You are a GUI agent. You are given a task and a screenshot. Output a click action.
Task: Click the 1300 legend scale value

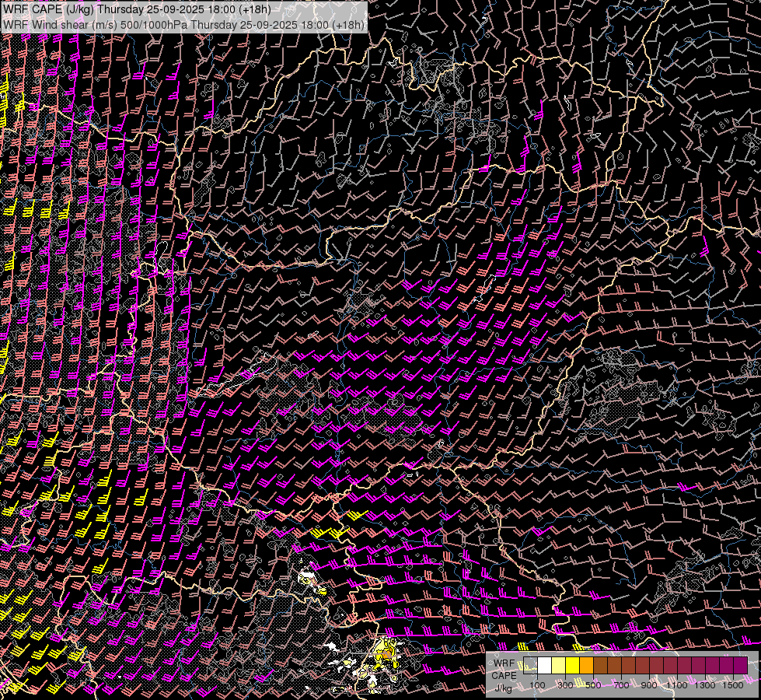click(705, 685)
